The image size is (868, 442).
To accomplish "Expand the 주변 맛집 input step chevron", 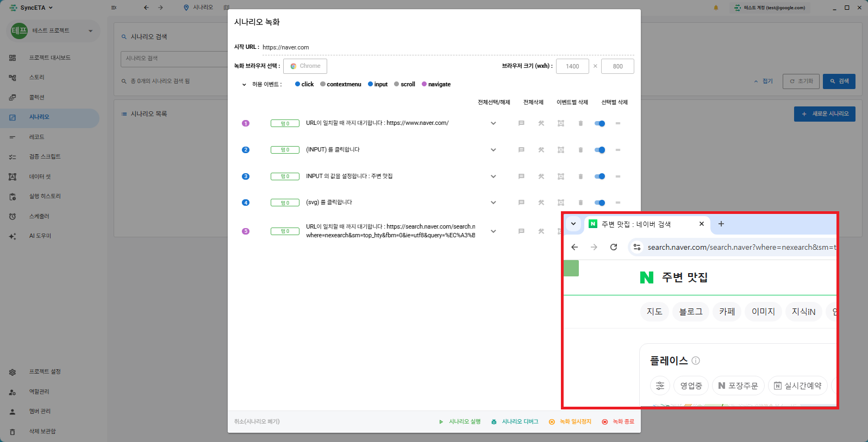I will [494, 176].
